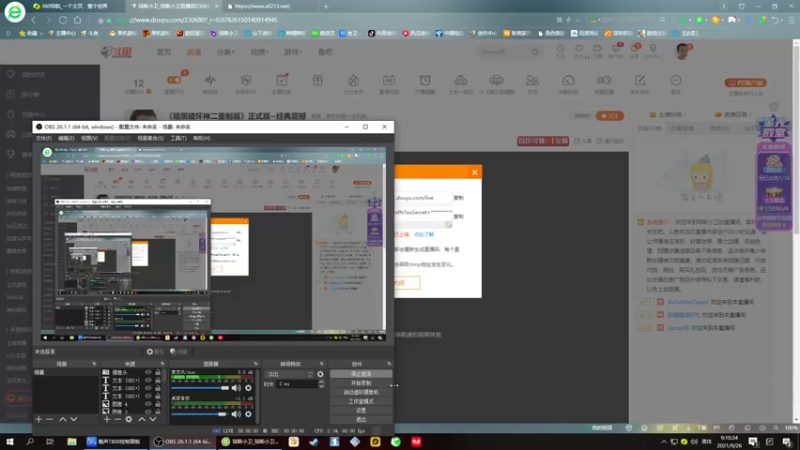
Task: Open the gift box icon in streamer toolbar
Action: [x=318, y=81]
